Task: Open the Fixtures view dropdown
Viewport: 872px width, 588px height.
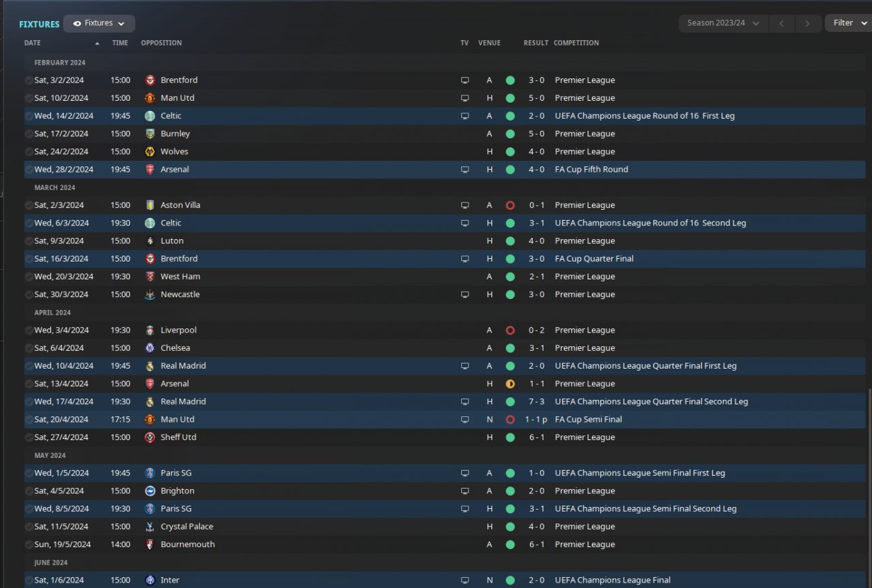Action: [99, 23]
